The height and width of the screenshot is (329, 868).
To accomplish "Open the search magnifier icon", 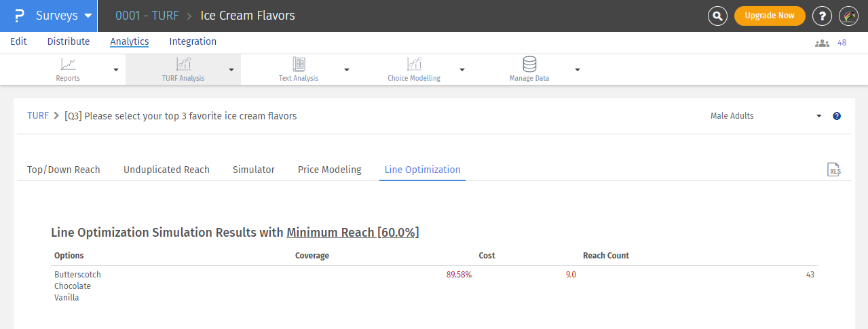I will (x=717, y=16).
